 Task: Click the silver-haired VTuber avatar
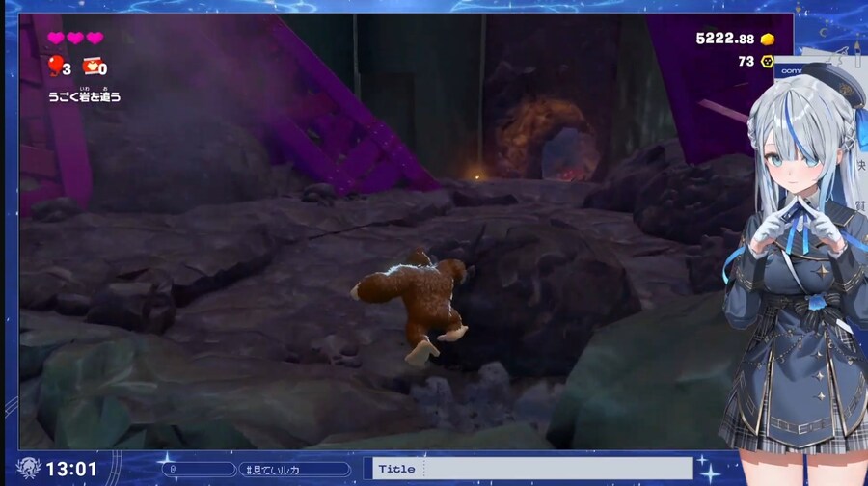[798, 271]
